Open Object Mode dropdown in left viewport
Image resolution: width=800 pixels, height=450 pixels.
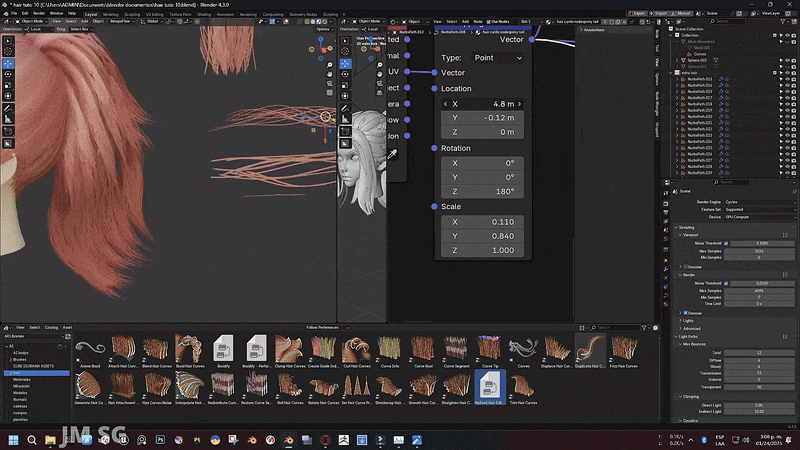click(32, 21)
